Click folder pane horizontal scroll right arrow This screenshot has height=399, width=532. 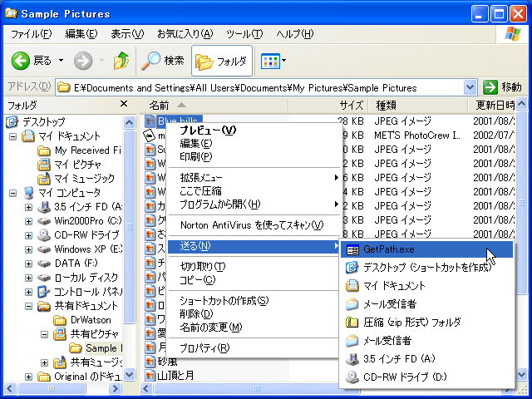coord(116,388)
